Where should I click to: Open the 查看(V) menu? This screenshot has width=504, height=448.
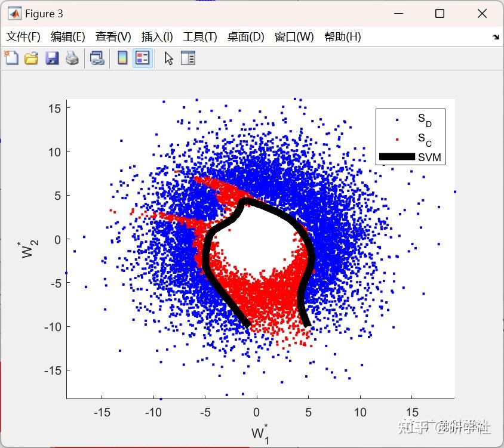pos(112,36)
